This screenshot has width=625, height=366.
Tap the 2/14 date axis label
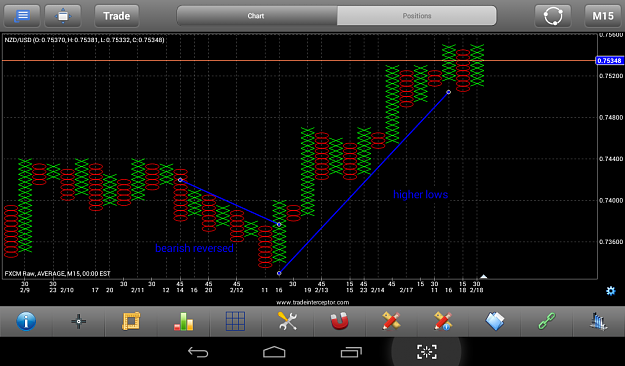point(377,290)
